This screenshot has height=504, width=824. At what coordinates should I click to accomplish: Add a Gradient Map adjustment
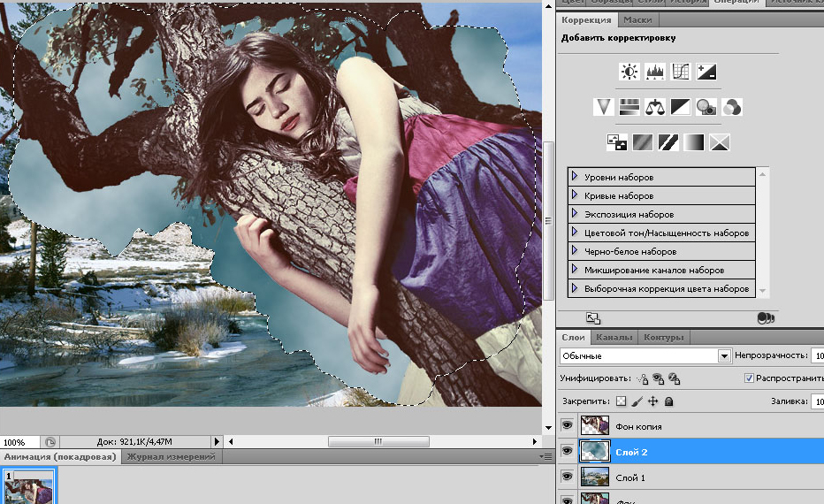[x=694, y=142]
